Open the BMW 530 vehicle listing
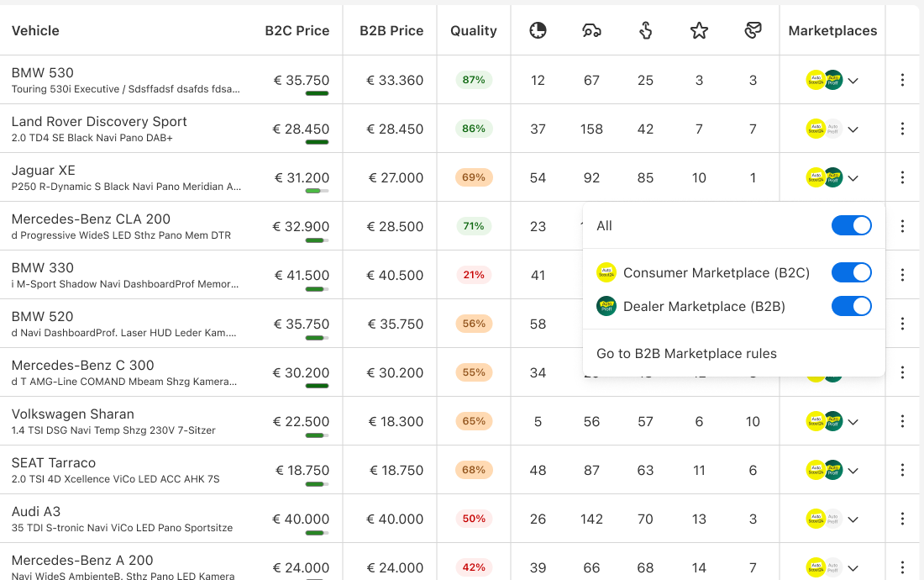 point(43,72)
